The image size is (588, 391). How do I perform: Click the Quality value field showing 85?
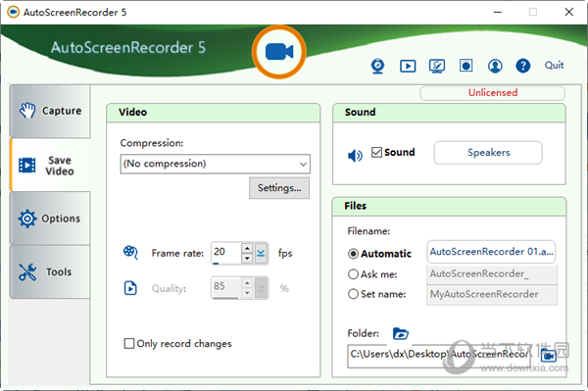[x=225, y=288]
